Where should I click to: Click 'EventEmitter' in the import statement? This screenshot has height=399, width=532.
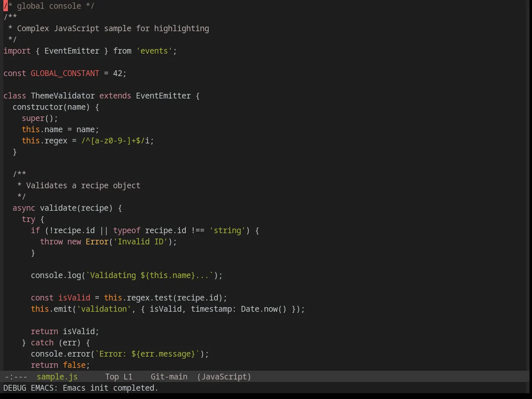(72, 51)
